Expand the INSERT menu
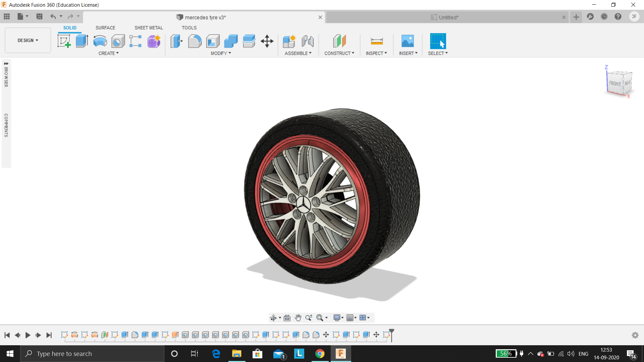Image resolution: width=644 pixels, height=362 pixels. [408, 53]
